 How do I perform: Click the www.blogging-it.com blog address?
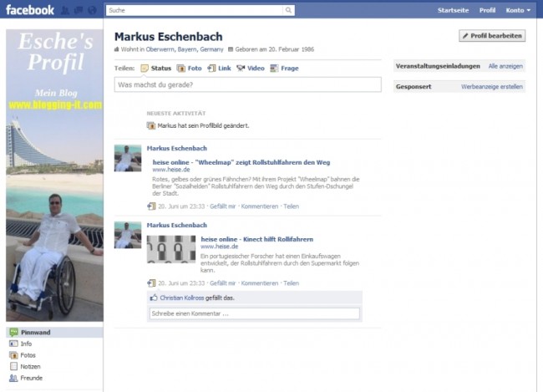tap(55, 105)
